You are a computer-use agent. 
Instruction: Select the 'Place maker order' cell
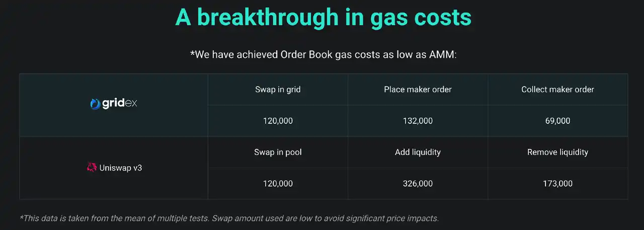pos(418,90)
